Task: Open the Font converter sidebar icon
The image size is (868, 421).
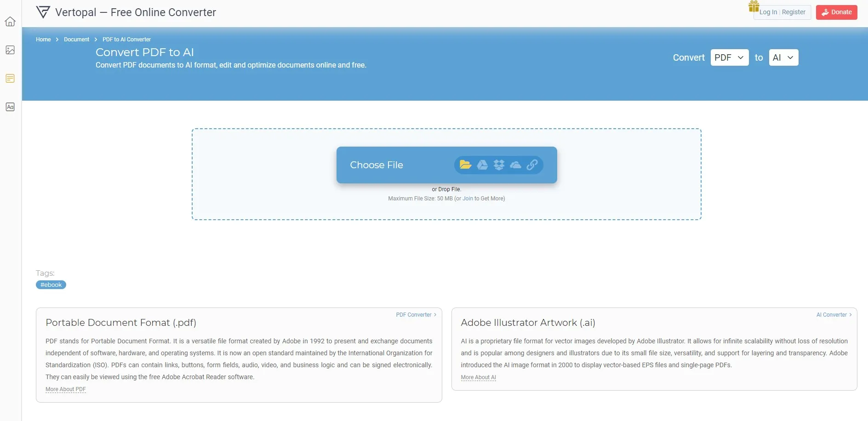Action: (x=10, y=107)
